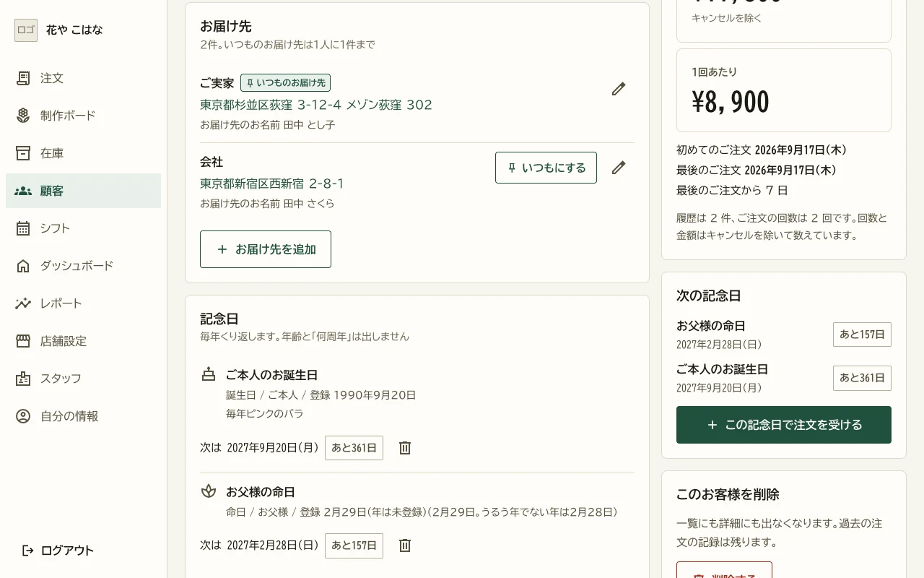Image resolution: width=924 pixels, height=578 pixels.
Task: Click the スタッフ badge icon
Action: pyautogui.click(x=23, y=379)
